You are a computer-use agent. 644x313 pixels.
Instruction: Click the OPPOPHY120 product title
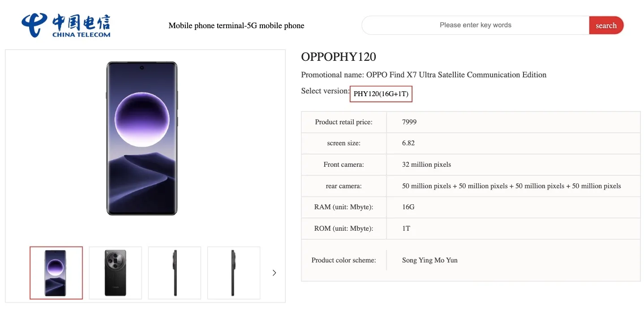point(339,57)
